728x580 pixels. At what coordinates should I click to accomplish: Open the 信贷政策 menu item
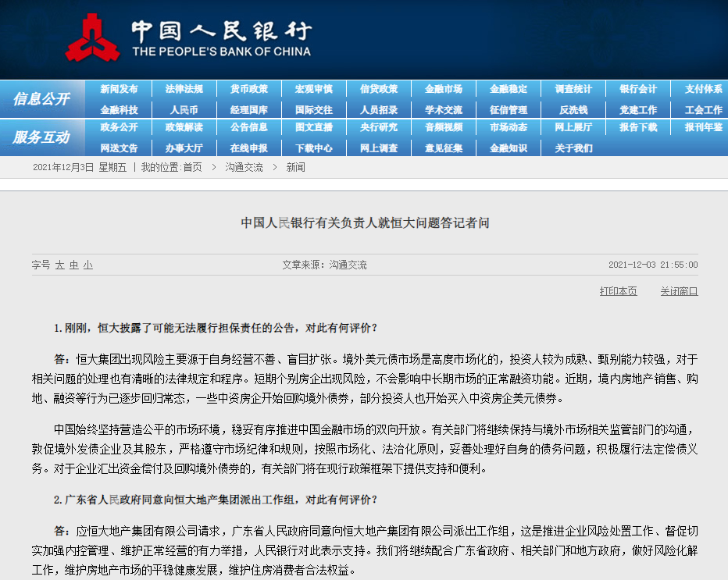[379, 89]
